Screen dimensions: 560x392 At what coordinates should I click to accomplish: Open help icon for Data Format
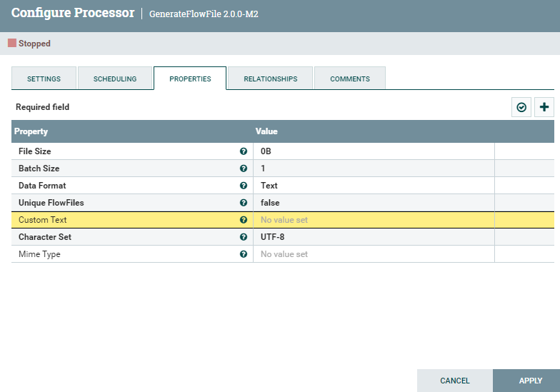pyautogui.click(x=244, y=186)
